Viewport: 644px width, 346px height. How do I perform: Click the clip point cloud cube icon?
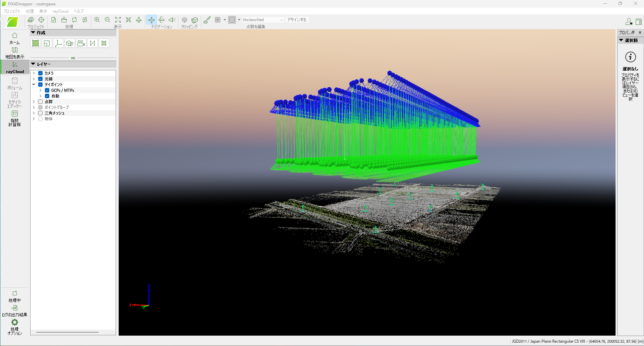tap(184, 20)
